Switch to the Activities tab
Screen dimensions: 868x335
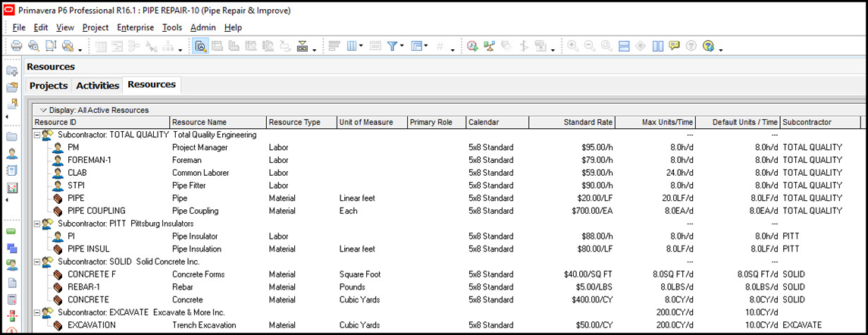(x=98, y=86)
